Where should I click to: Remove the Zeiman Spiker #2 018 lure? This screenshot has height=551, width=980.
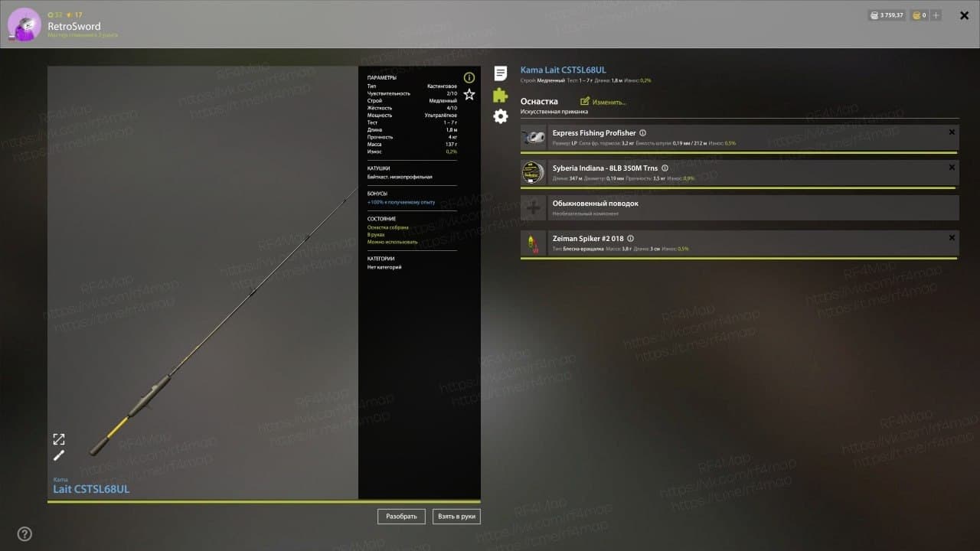tap(952, 238)
